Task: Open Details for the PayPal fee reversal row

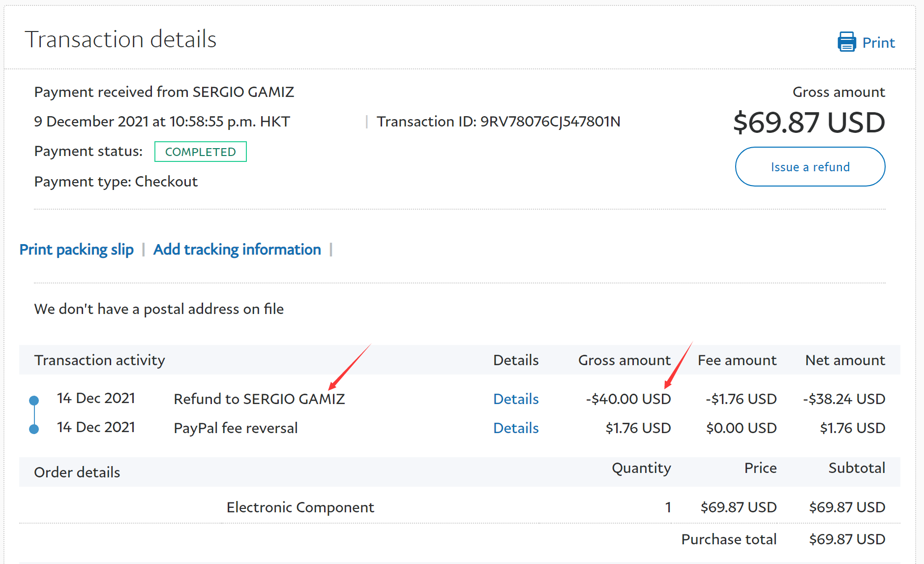Action: [x=515, y=428]
